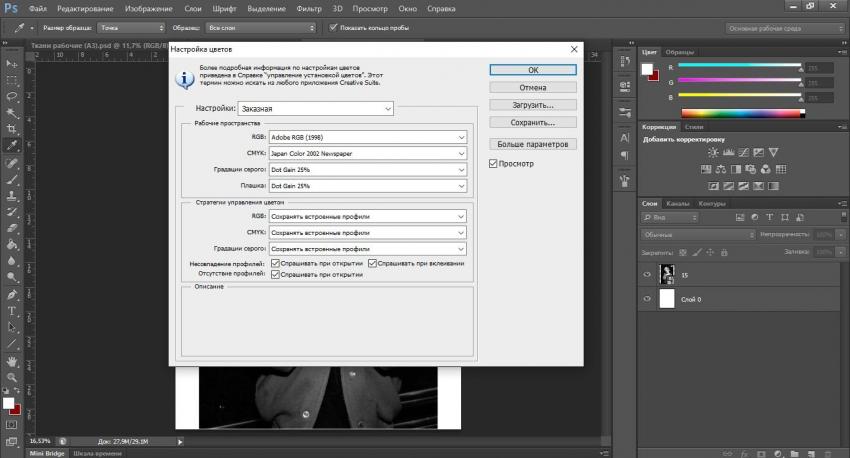Select the Pen tool
Viewport: 850px width, 458px height.
coord(12,294)
